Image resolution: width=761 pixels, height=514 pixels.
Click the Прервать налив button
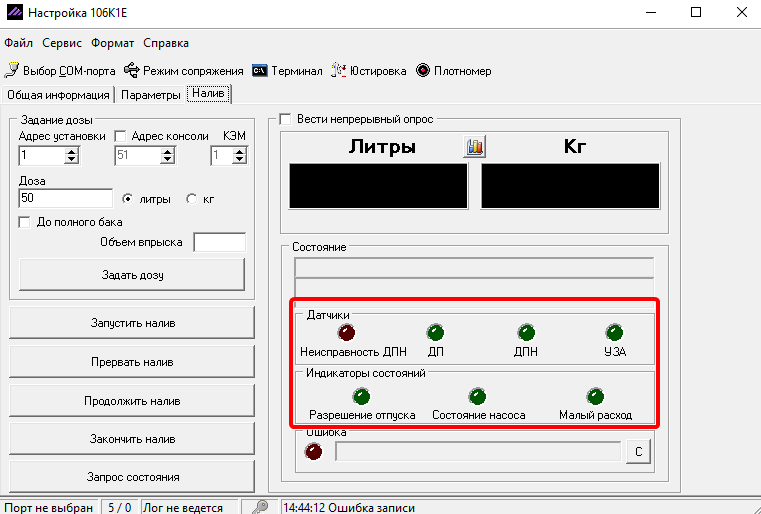coord(132,362)
